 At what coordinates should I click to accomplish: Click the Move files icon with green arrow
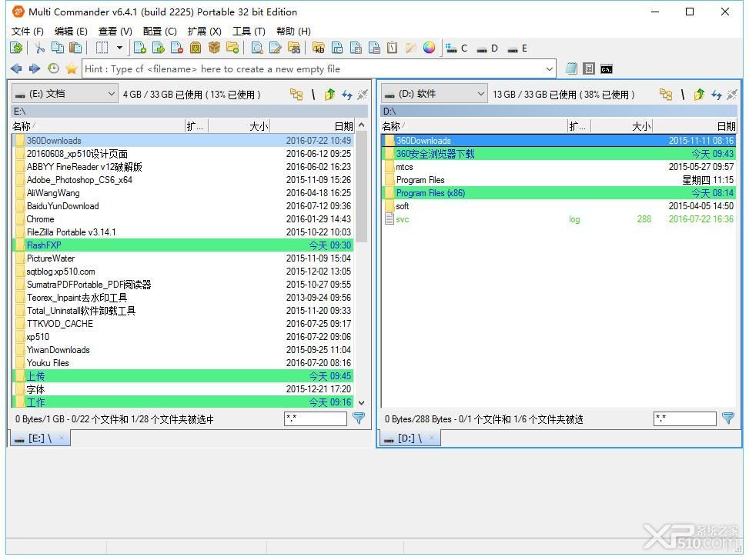(x=158, y=48)
